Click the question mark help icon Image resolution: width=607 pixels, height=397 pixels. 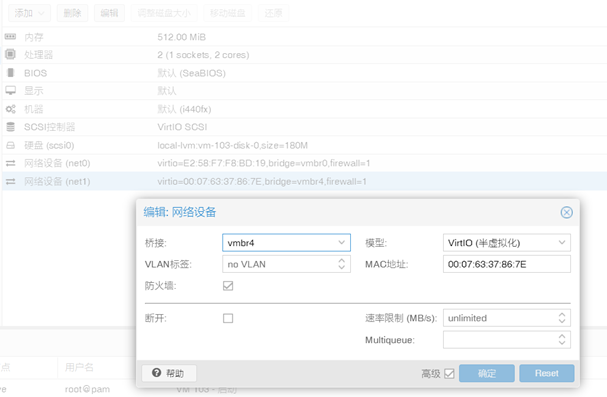pos(156,373)
